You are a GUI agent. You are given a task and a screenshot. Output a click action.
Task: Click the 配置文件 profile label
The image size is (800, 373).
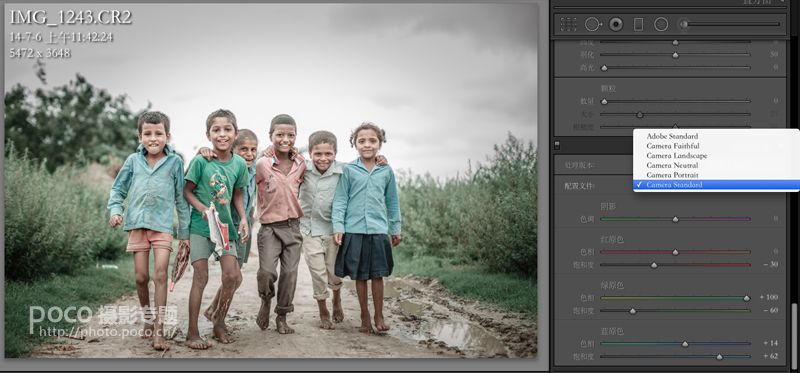(580, 186)
